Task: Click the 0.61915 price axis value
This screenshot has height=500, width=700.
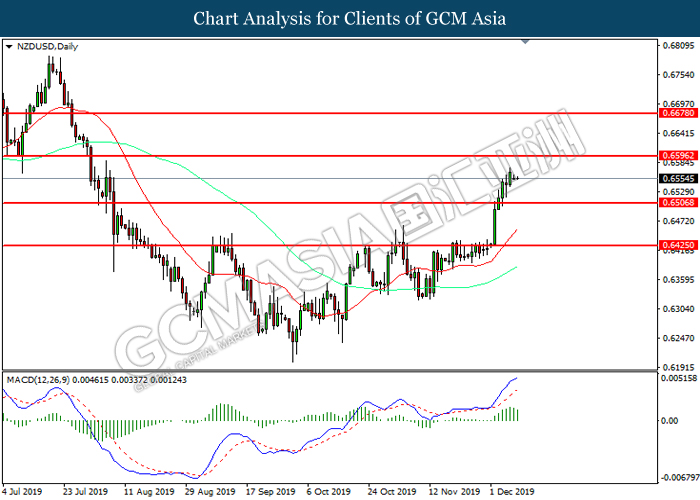Action: [678, 367]
